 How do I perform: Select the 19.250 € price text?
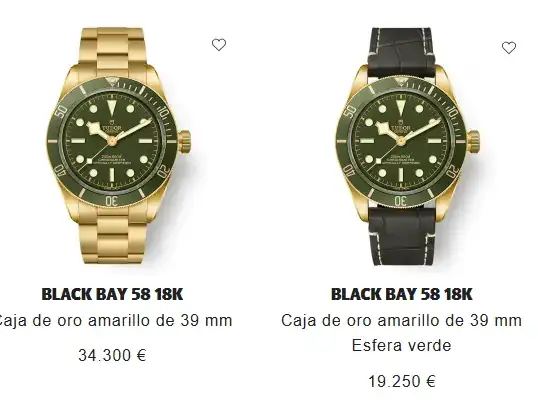402,381
